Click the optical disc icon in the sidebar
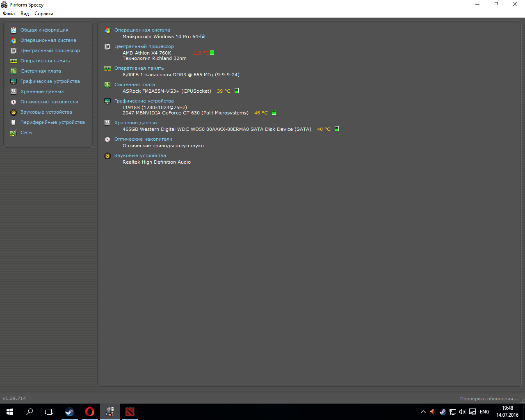 click(14, 102)
